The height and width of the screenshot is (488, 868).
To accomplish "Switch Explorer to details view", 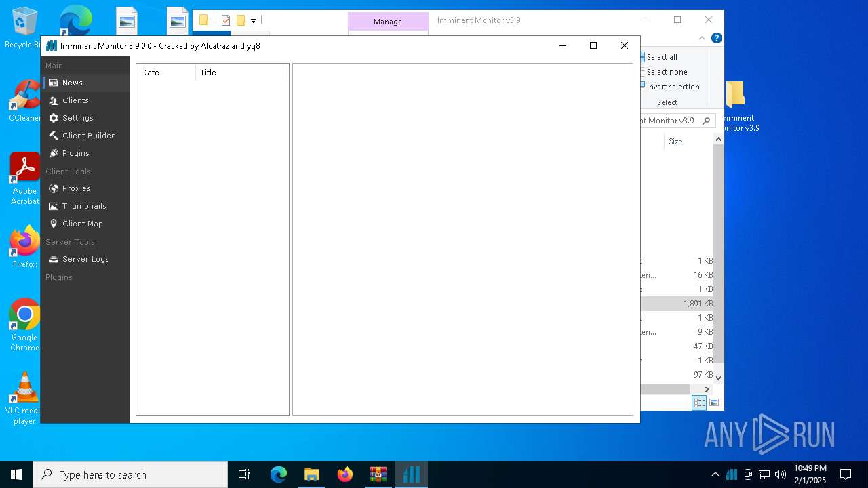I will pyautogui.click(x=699, y=403).
